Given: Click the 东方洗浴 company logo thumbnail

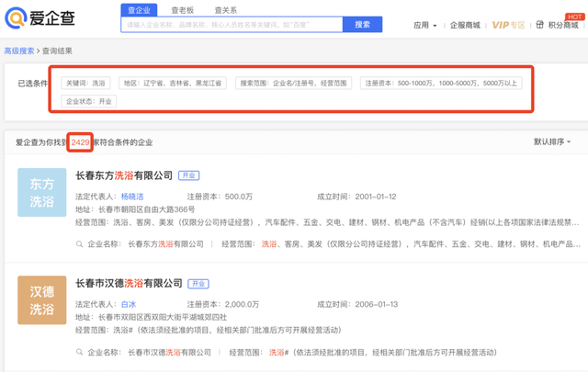Looking at the screenshot, I should point(42,192).
